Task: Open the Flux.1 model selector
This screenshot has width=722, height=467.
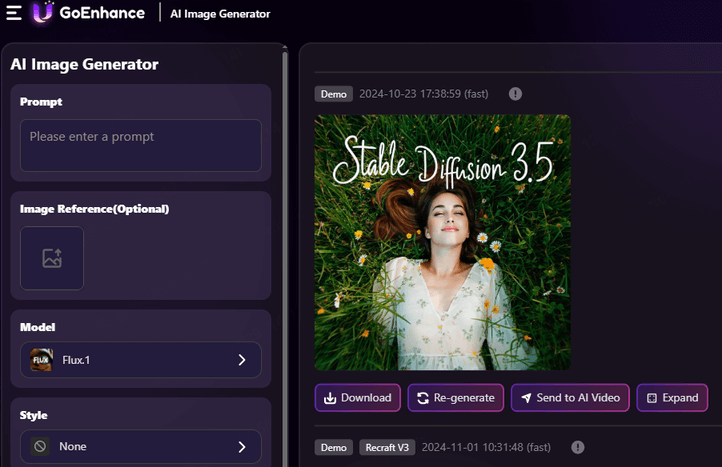Action: (x=141, y=360)
